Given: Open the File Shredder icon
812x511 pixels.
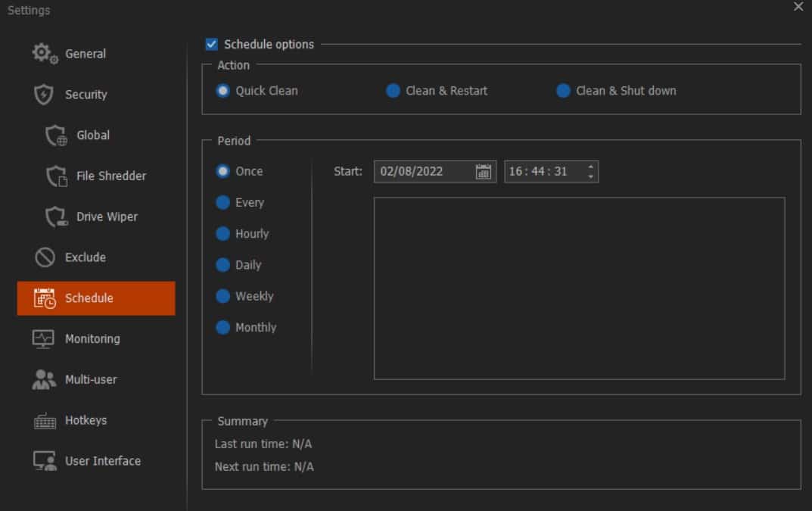Looking at the screenshot, I should 56,176.
